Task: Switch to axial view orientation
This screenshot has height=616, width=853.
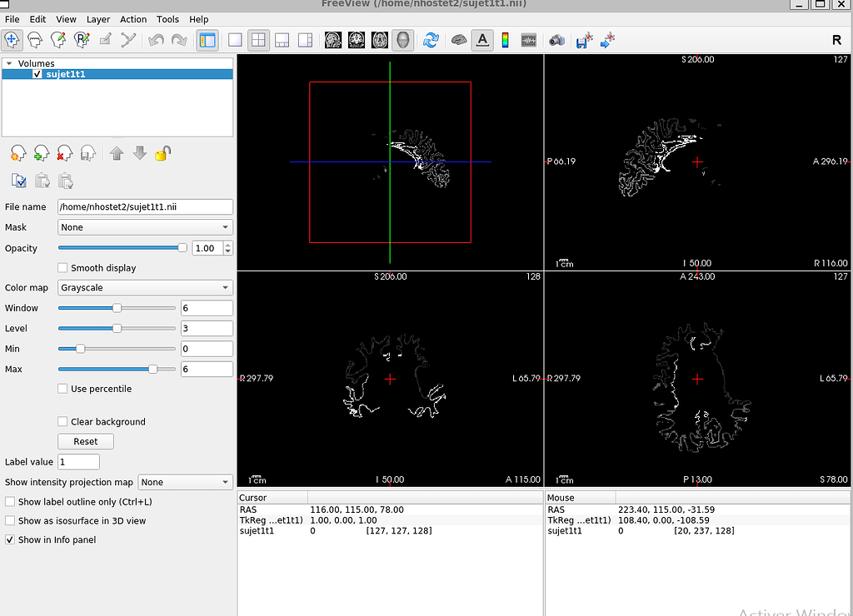Action: click(379, 39)
